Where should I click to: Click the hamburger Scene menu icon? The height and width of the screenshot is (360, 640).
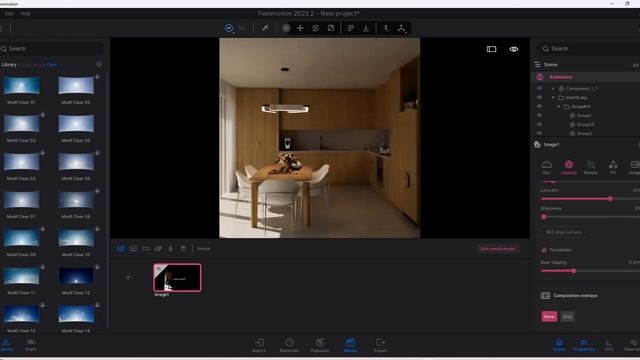coord(537,64)
